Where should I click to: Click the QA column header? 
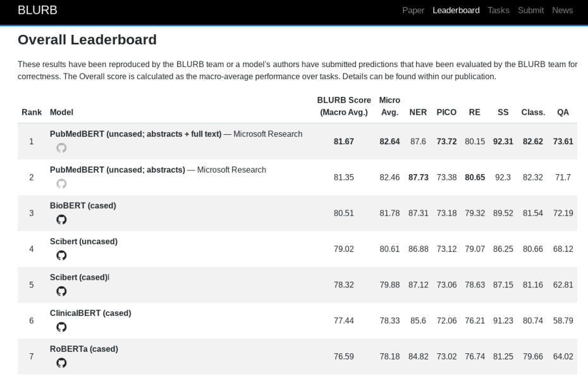coord(563,112)
